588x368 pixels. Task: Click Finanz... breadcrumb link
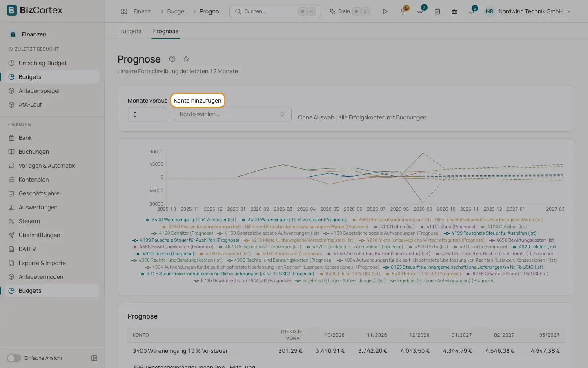(x=144, y=11)
